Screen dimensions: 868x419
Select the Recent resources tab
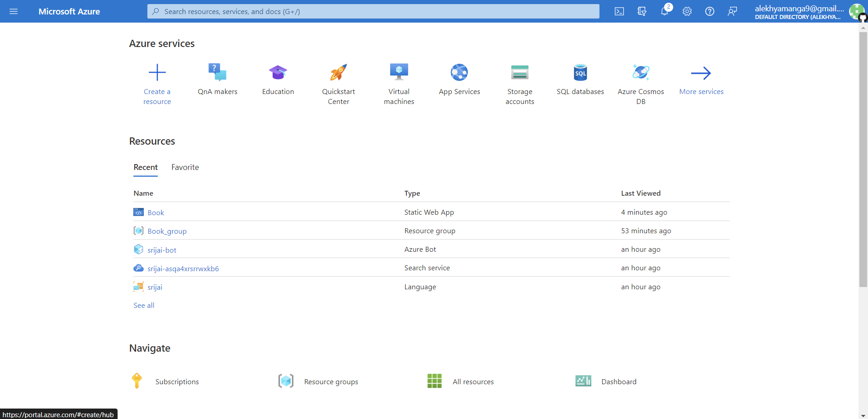[146, 167]
